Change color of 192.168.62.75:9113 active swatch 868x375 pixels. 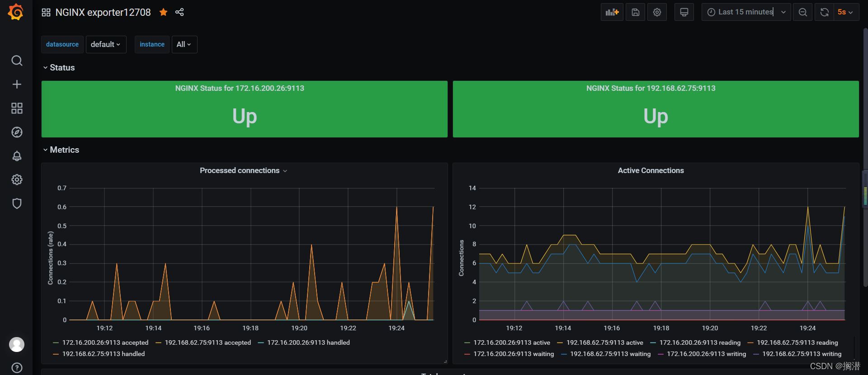pyautogui.click(x=560, y=343)
